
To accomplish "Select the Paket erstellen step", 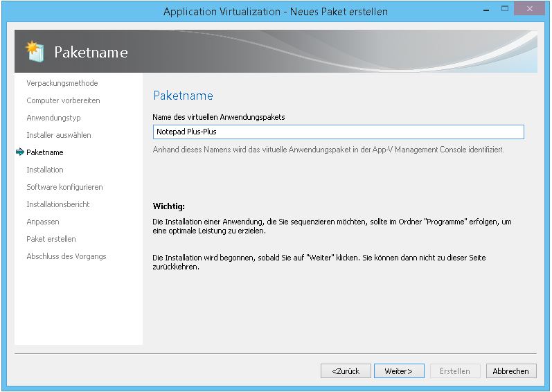I will pyautogui.click(x=51, y=239).
